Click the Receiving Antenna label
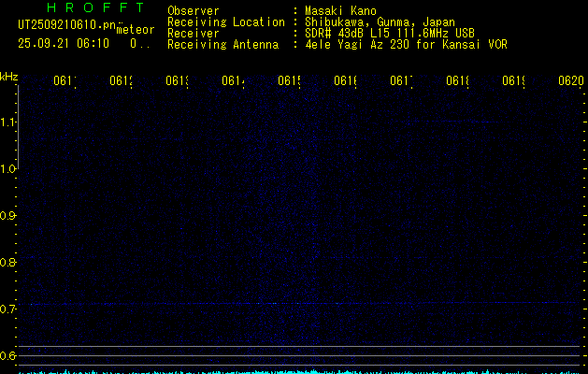 [223, 45]
